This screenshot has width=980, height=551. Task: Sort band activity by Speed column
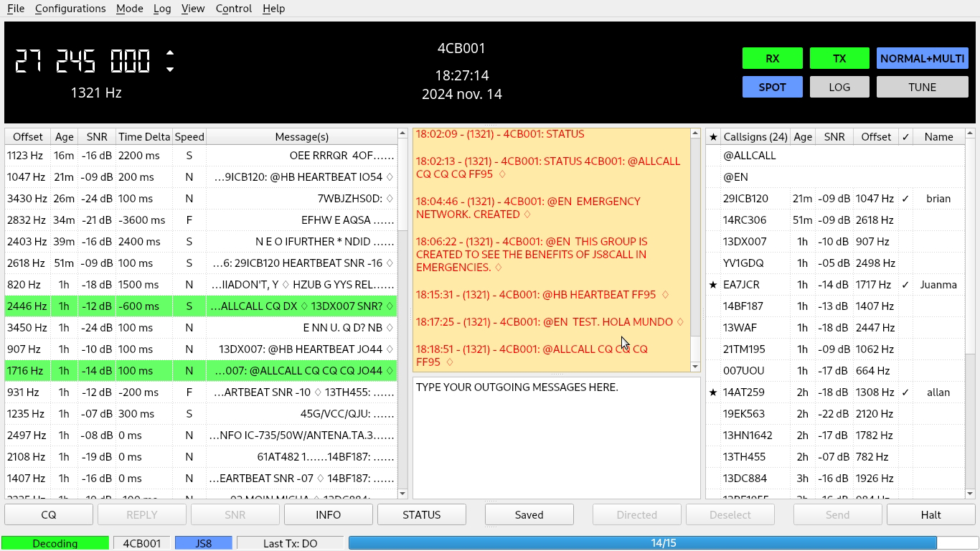(x=189, y=136)
